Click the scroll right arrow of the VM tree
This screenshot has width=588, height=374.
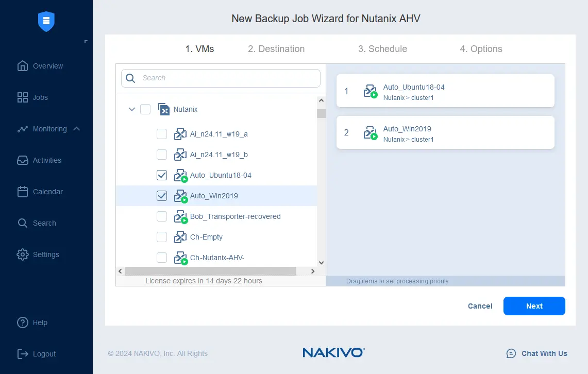[x=313, y=271]
